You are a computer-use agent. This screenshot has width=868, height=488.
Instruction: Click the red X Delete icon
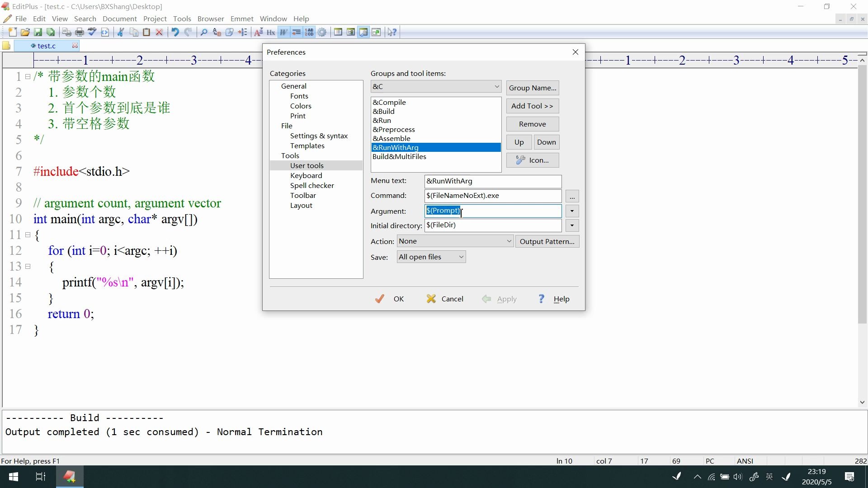coord(159,32)
